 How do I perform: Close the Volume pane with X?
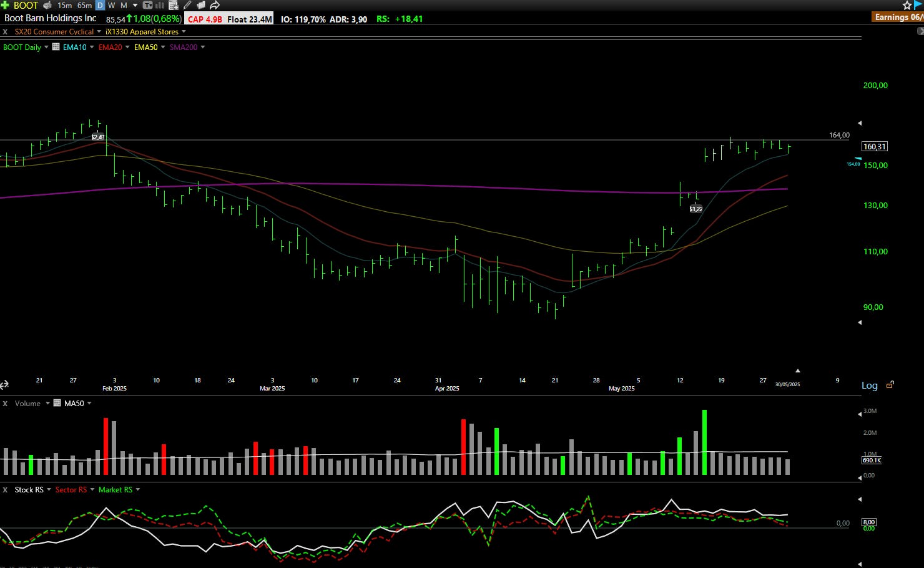point(5,404)
